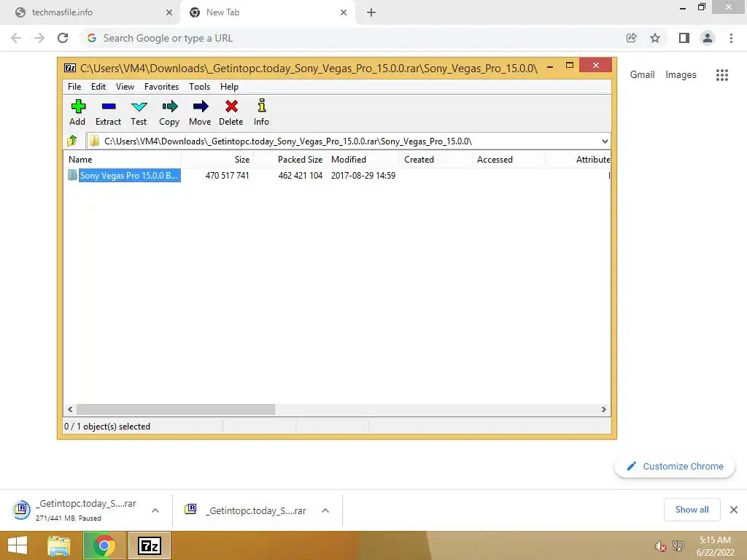The height and width of the screenshot is (560, 747).
Task: Click the Add toolbar icon in 7-Zip
Action: 77,112
